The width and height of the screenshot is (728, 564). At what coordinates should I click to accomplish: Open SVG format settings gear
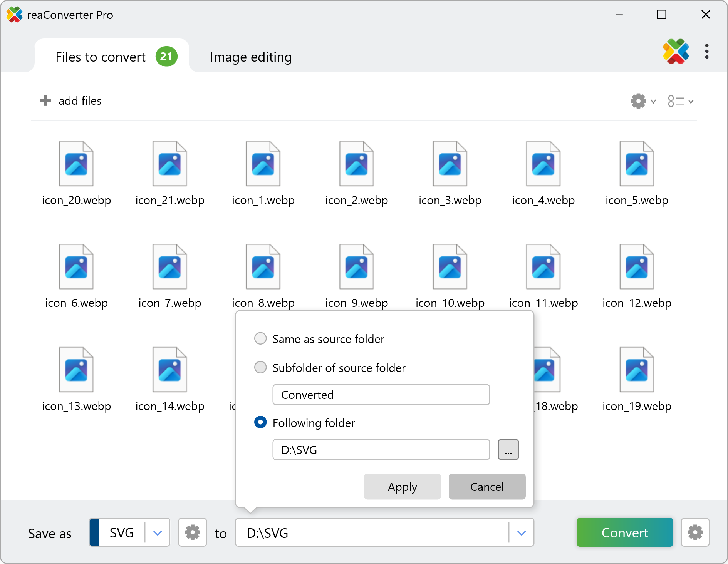(x=192, y=532)
